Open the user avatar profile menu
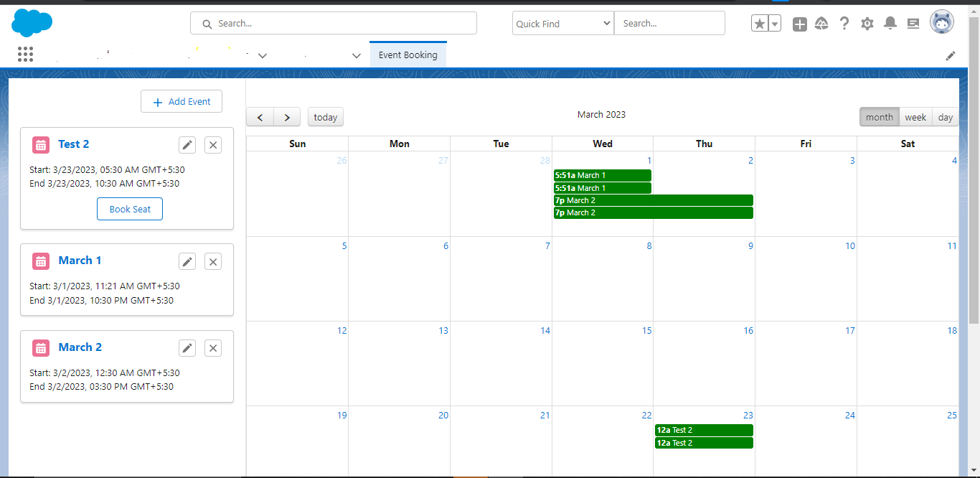This screenshot has width=980, height=478. click(942, 22)
